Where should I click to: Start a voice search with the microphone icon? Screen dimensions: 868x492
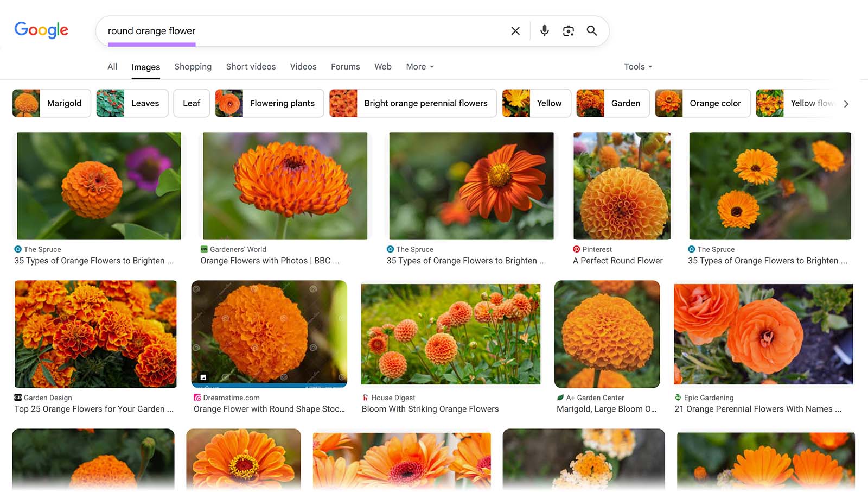tap(544, 31)
